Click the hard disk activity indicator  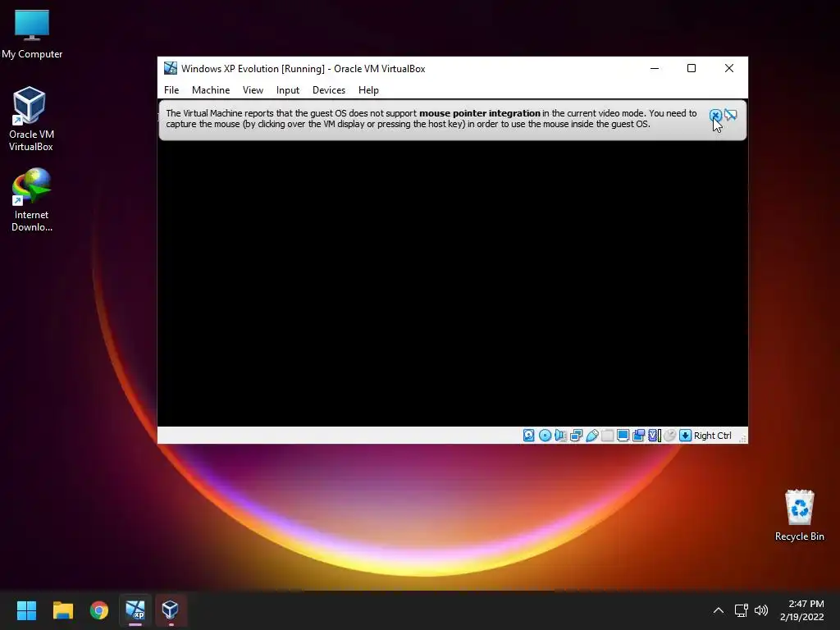[529, 436]
